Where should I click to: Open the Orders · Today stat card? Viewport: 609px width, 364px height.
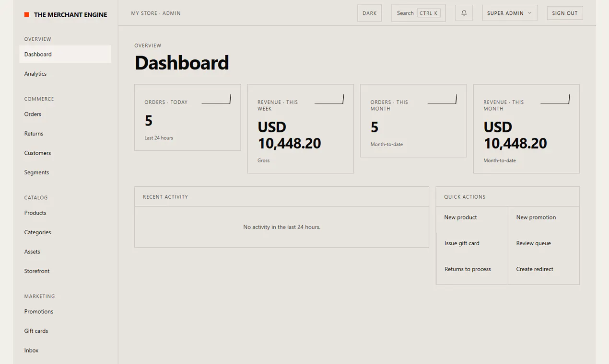[187, 117]
